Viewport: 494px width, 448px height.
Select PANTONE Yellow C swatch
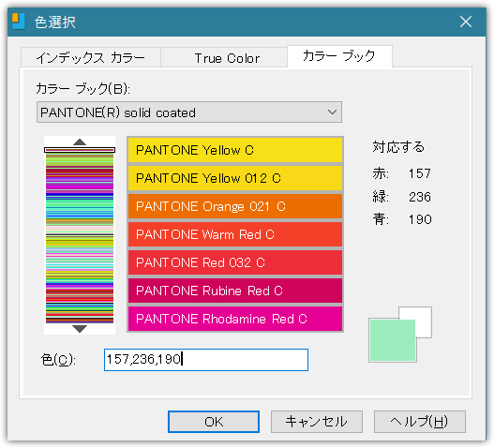(235, 150)
